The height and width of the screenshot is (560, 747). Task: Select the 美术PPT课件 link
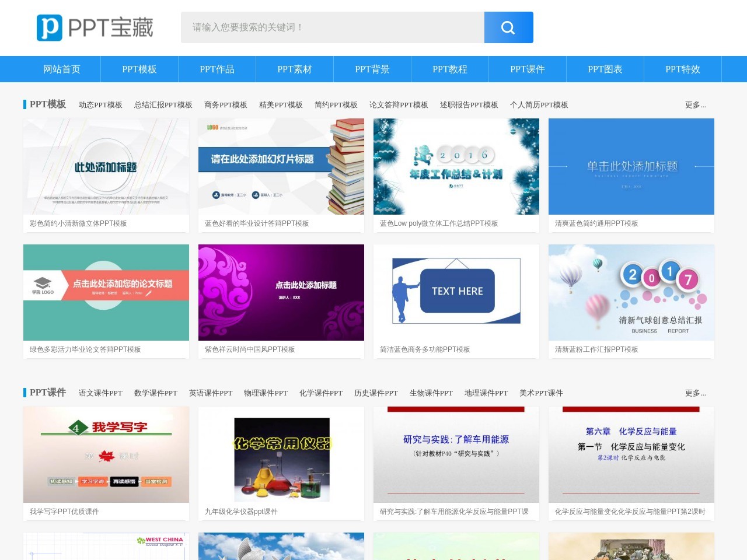(x=541, y=393)
